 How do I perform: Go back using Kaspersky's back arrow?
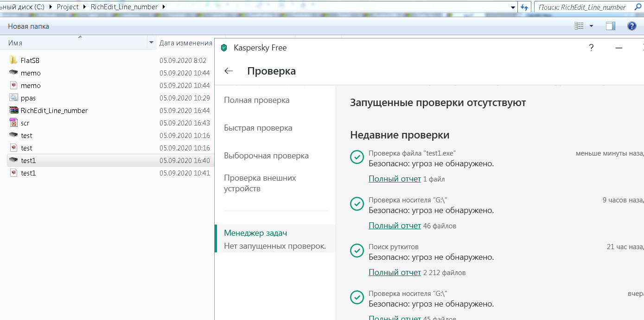coord(228,71)
